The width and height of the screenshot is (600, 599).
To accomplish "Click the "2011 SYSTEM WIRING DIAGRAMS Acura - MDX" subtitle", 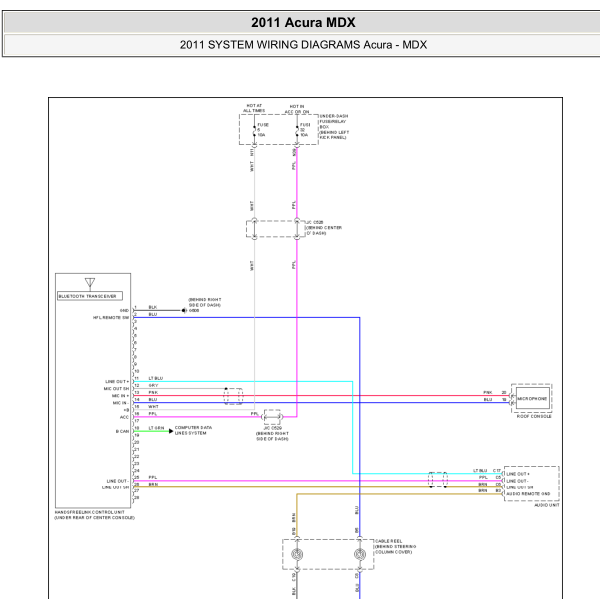I will click(x=303, y=45).
